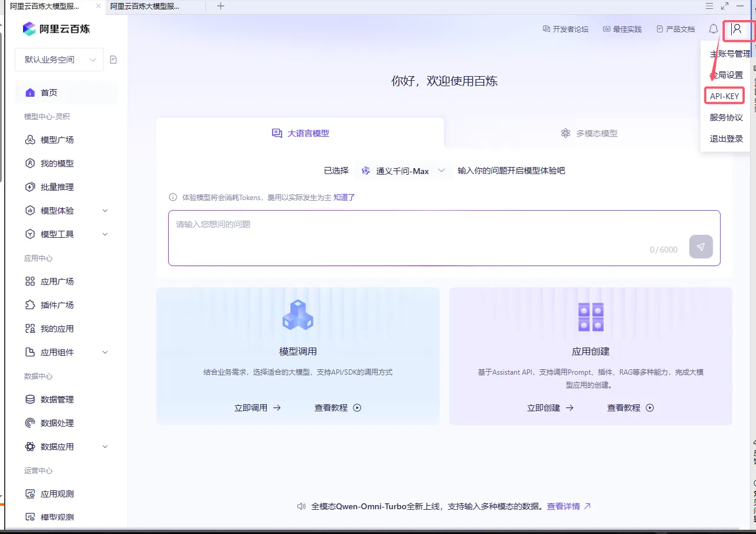Expand the 数据应用 sidebar group
Screen dimensions: 756x534
coord(66,447)
